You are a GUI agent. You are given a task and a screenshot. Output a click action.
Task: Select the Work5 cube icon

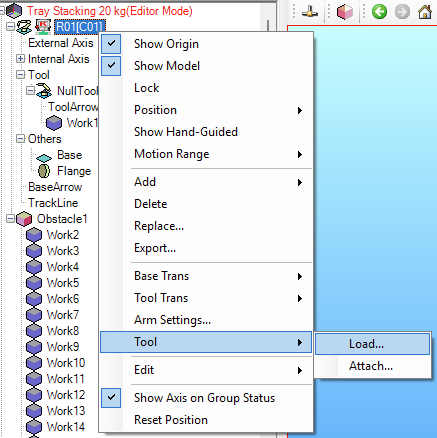(34, 283)
